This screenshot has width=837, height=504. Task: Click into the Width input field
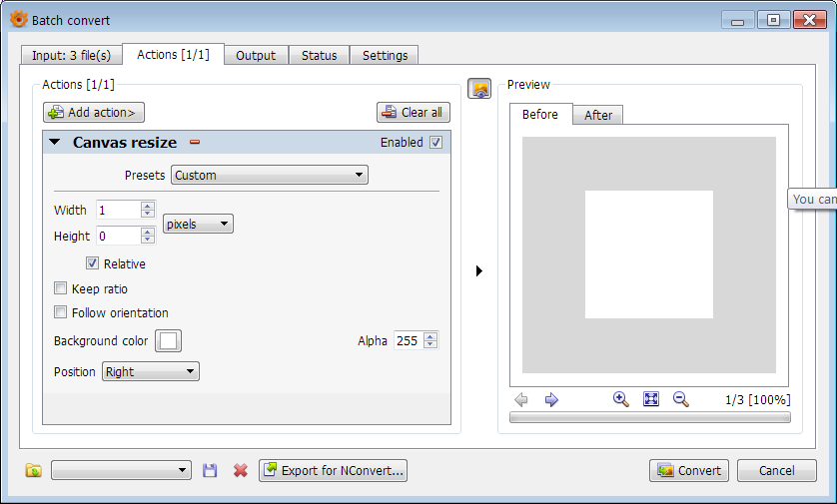click(119, 210)
